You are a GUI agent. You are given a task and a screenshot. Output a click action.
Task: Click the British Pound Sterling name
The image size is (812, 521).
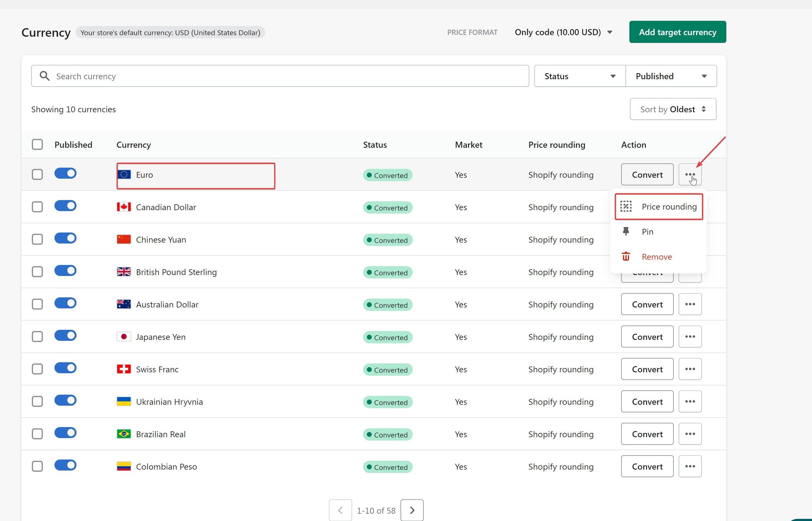point(176,272)
